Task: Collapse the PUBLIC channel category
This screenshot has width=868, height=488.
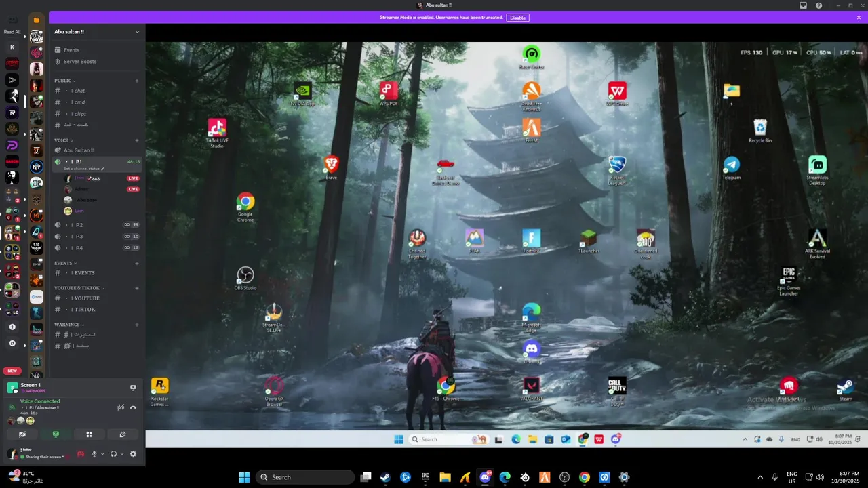Action: [64, 81]
